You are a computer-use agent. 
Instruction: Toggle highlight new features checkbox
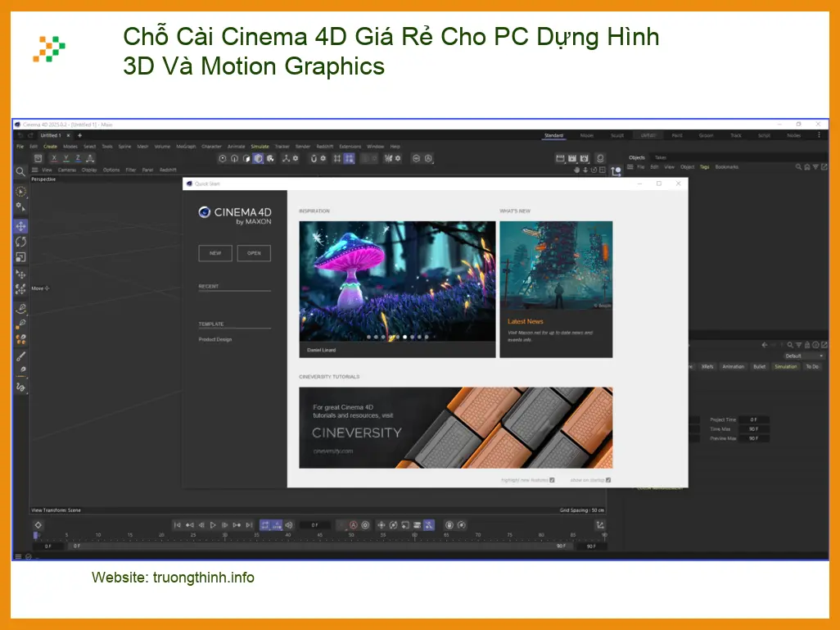[552, 480]
